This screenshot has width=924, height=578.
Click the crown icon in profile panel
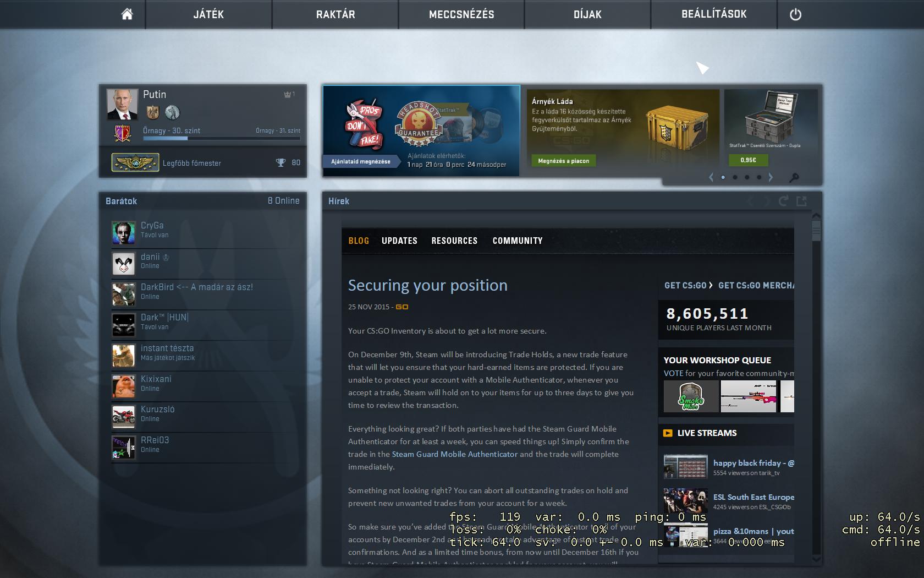click(x=287, y=95)
